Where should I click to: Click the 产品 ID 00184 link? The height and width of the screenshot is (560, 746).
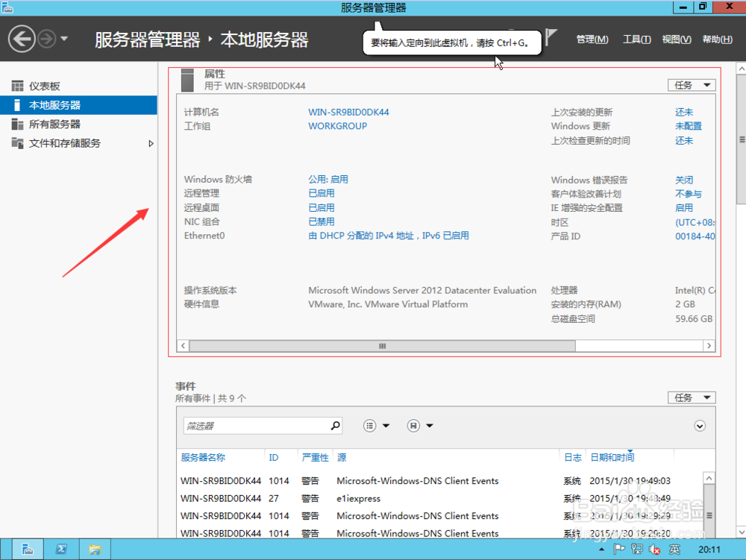coord(695,236)
